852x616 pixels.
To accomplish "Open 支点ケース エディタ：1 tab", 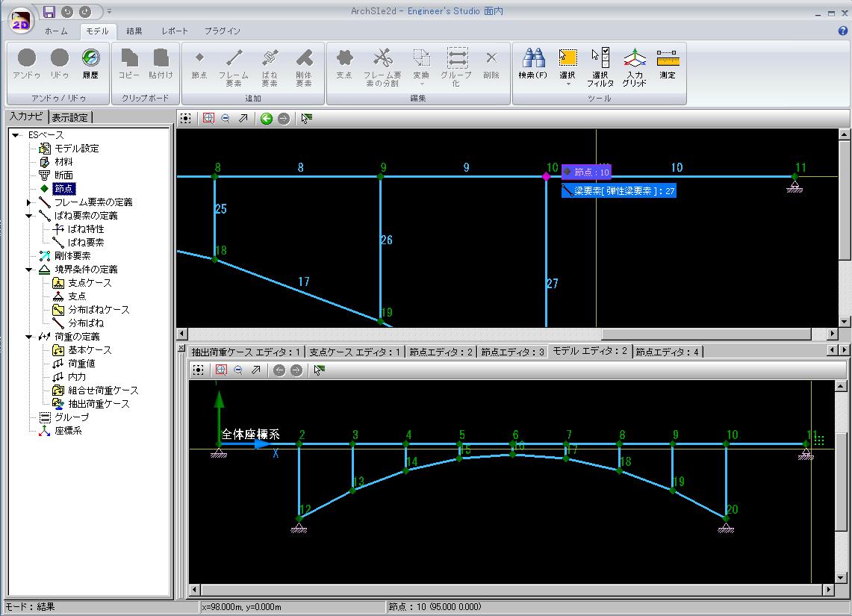I will click(x=355, y=352).
